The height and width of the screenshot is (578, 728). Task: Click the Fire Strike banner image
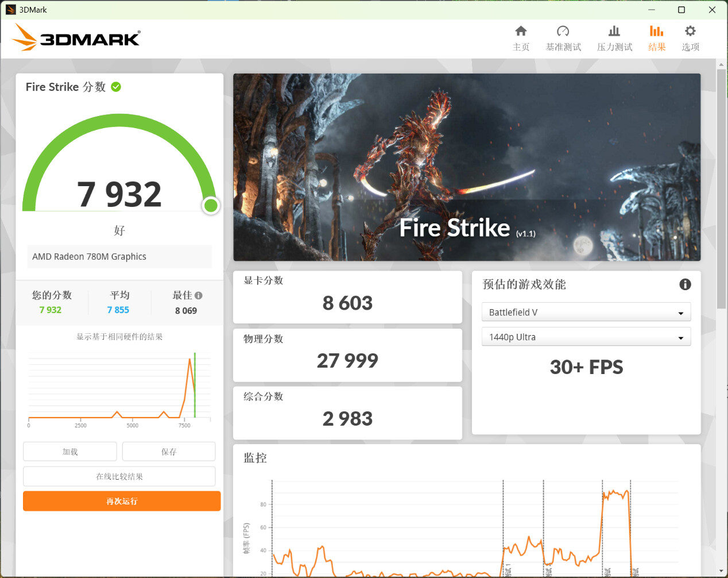coord(466,167)
